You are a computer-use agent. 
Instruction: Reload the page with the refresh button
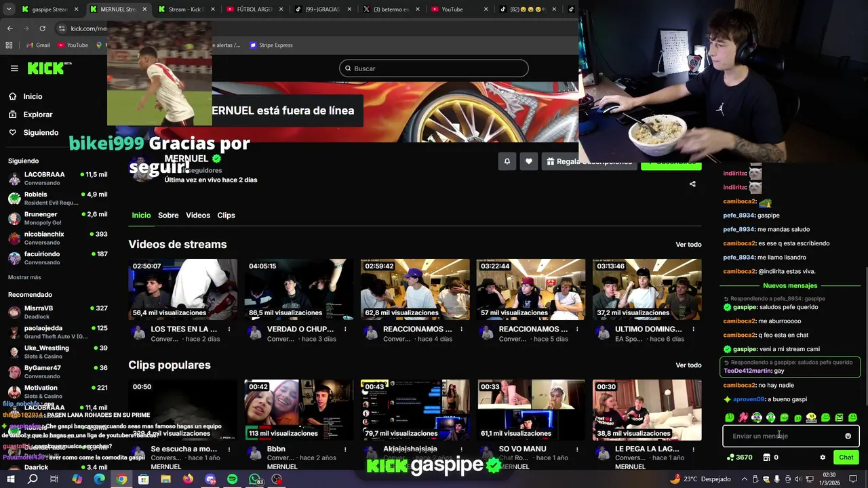(x=42, y=28)
